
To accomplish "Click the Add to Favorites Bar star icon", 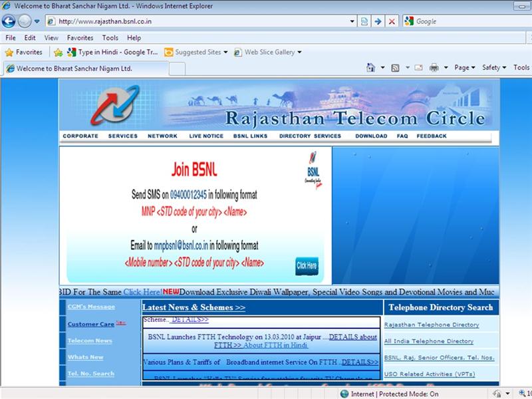I will click(x=59, y=52).
